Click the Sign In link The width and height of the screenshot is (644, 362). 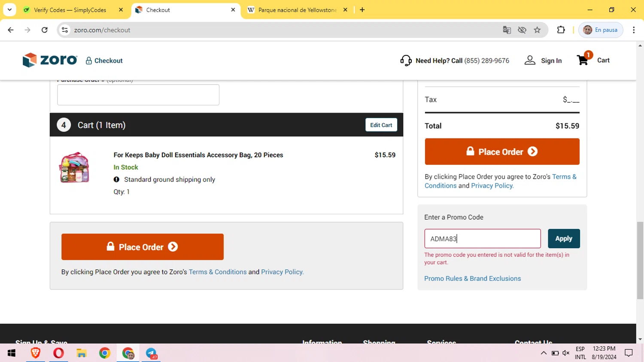[551, 61]
